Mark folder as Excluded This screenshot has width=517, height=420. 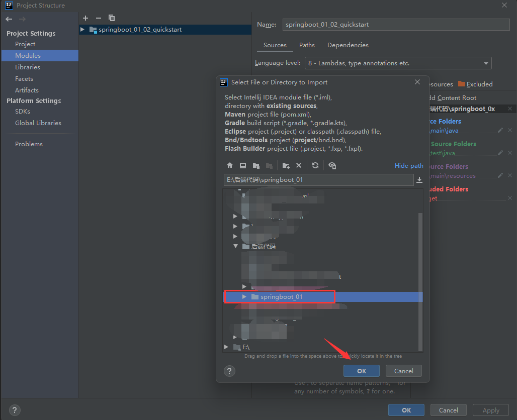tap(475, 84)
